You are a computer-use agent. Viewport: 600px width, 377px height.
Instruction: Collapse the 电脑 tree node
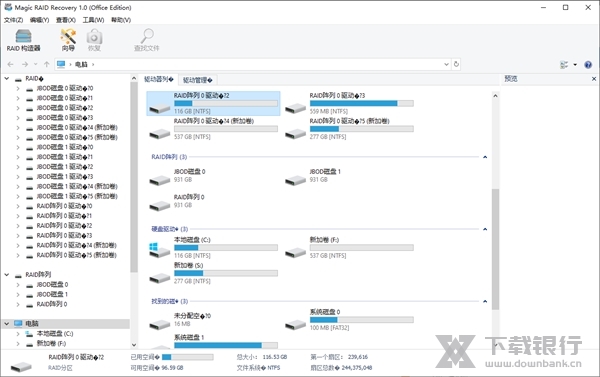[7, 324]
